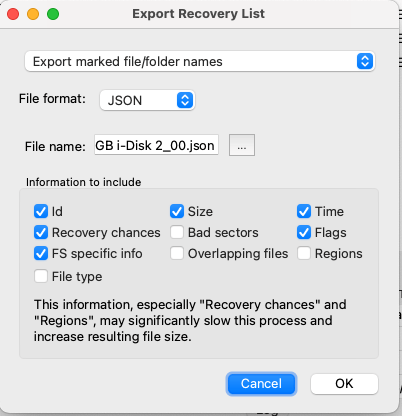Browse for file with ellipsis button
402x416 pixels.
242,145
